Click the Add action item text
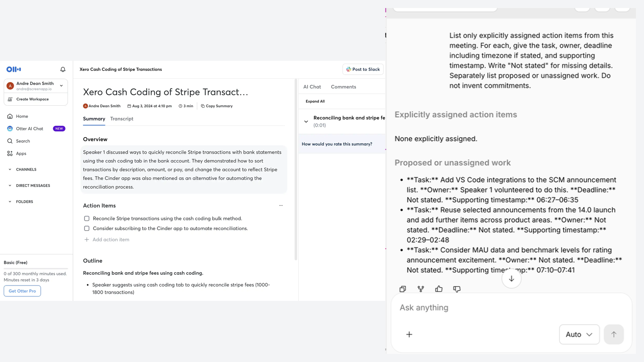The width and height of the screenshot is (644, 362). (111, 239)
